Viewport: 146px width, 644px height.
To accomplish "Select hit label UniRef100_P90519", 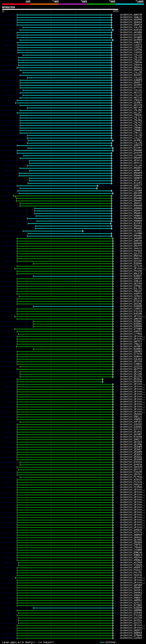I will pos(131,251).
